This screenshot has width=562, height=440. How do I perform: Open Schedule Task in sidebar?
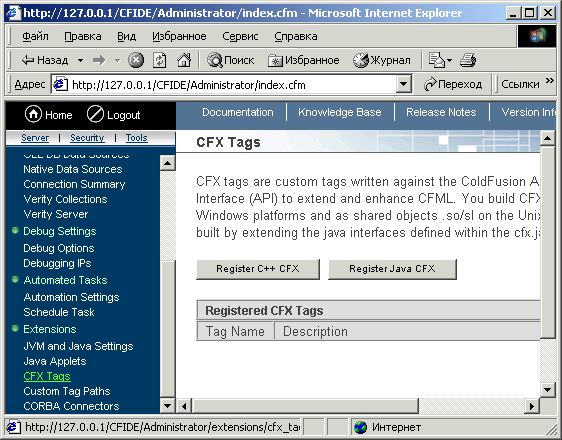59,312
